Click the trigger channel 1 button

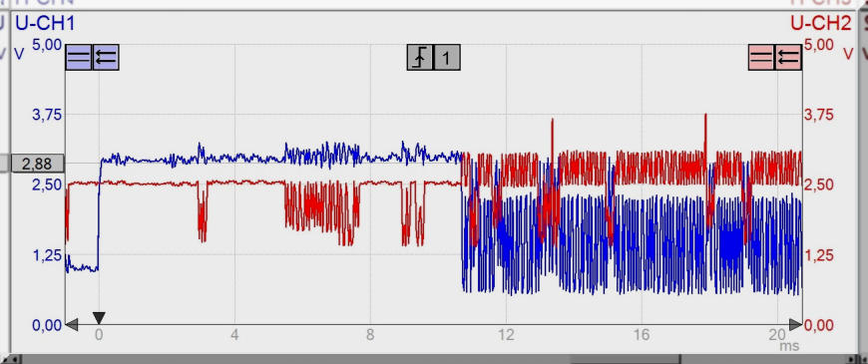pyautogui.click(x=447, y=57)
